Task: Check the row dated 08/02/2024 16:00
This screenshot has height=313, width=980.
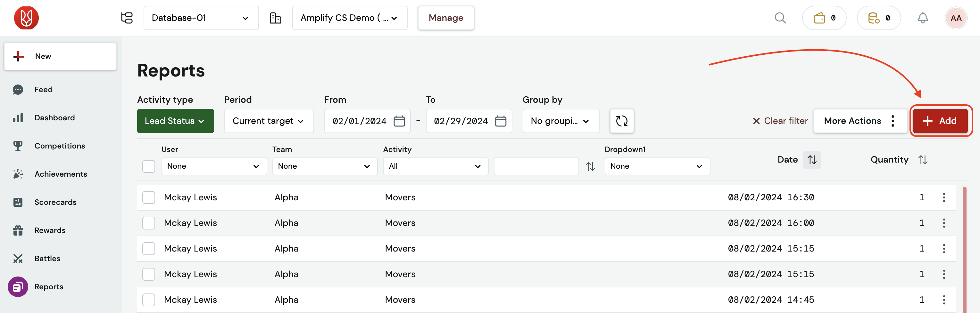Action: pyautogui.click(x=149, y=223)
